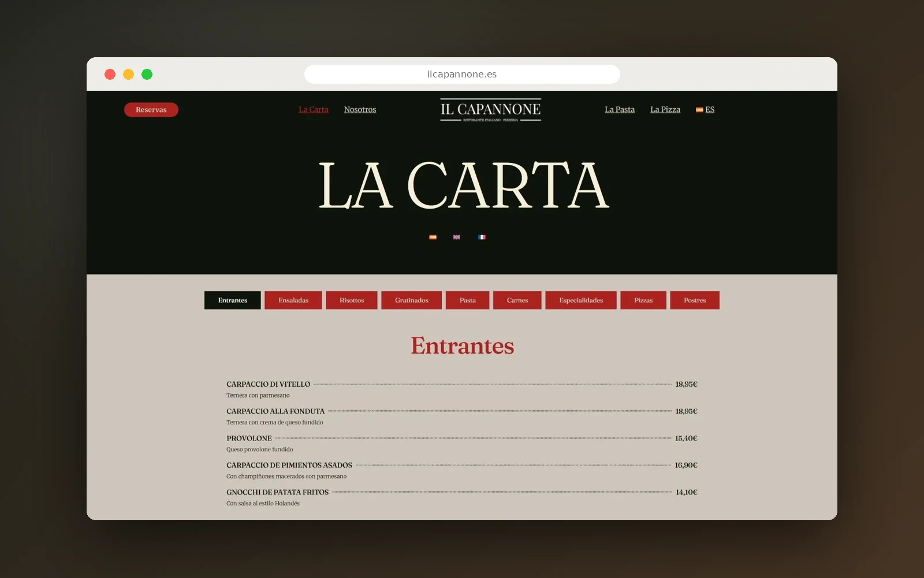Switch to the Risottos tab
Viewport: 924px width, 578px height.
[352, 300]
